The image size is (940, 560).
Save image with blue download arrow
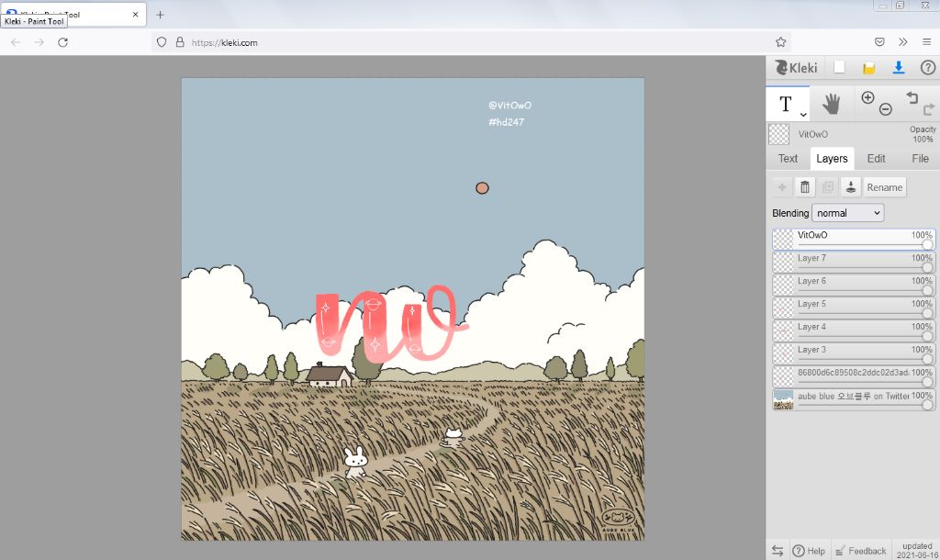[x=898, y=68]
